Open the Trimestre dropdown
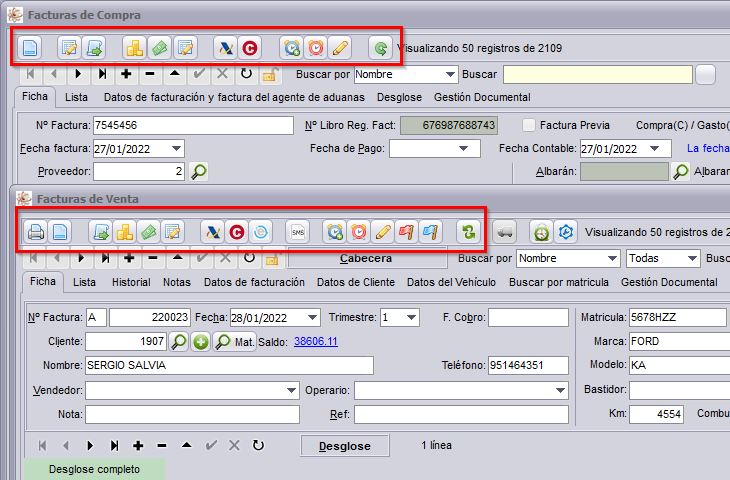This screenshot has width=730, height=480. 411,318
